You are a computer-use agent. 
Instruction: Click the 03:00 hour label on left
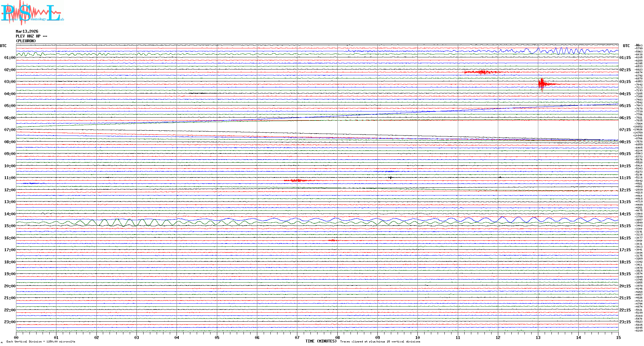tap(10, 82)
